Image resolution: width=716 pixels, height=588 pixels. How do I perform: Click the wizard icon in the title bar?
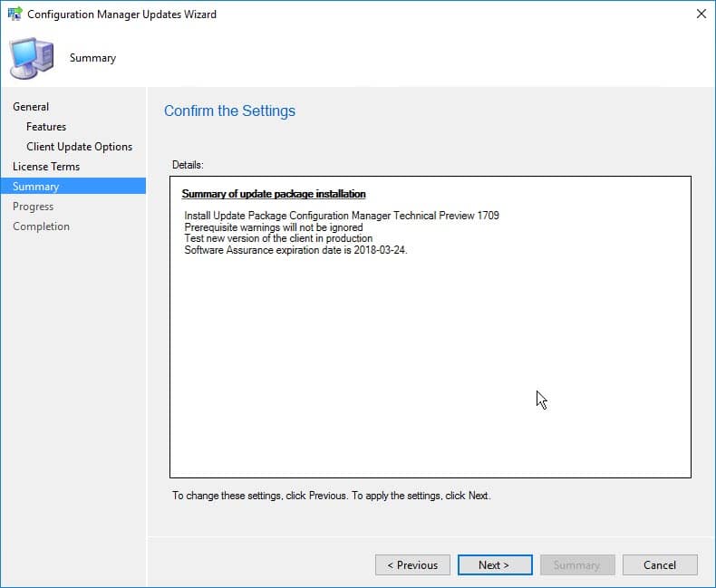pyautogui.click(x=15, y=14)
